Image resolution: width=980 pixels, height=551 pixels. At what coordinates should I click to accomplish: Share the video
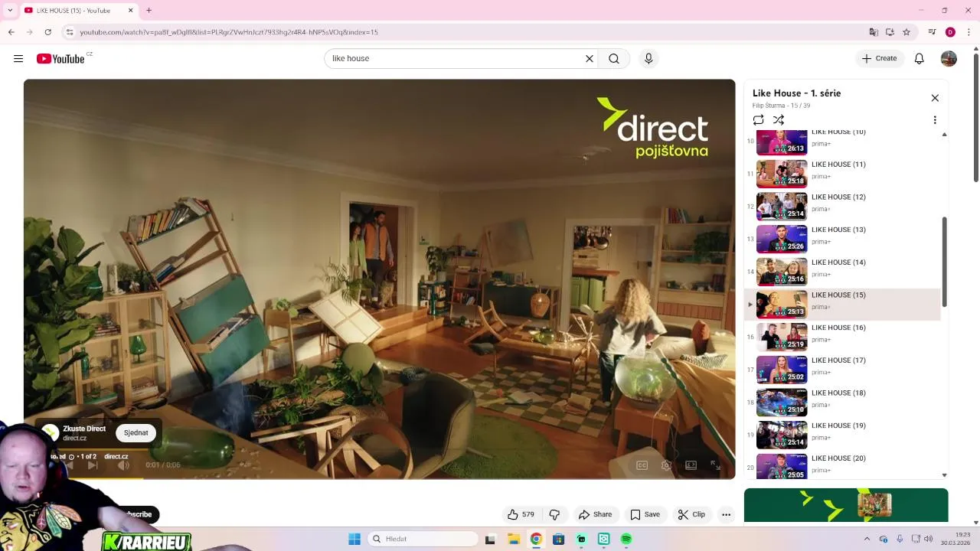pyautogui.click(x=595, y=514)
